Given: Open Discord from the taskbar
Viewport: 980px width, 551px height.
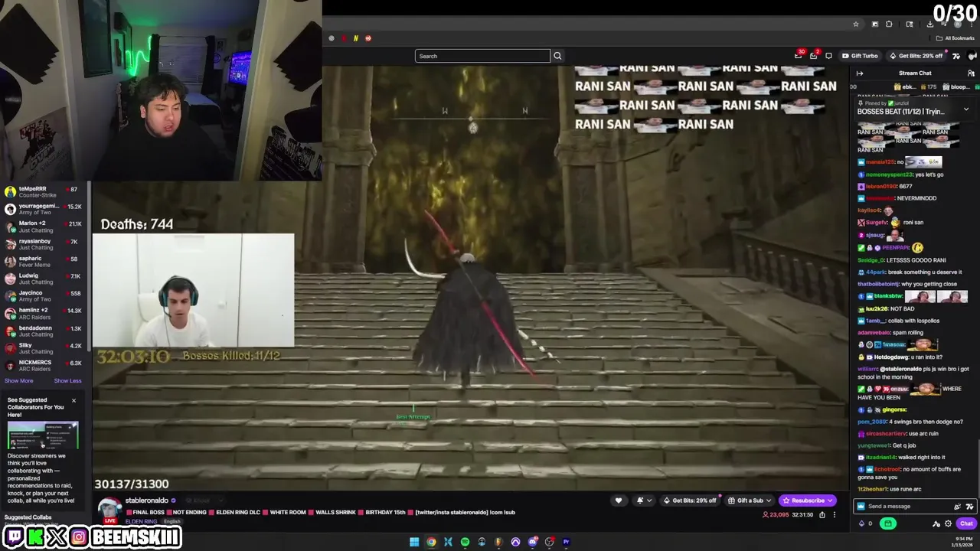Looking at the screenshot, I should tap(532, 542).
